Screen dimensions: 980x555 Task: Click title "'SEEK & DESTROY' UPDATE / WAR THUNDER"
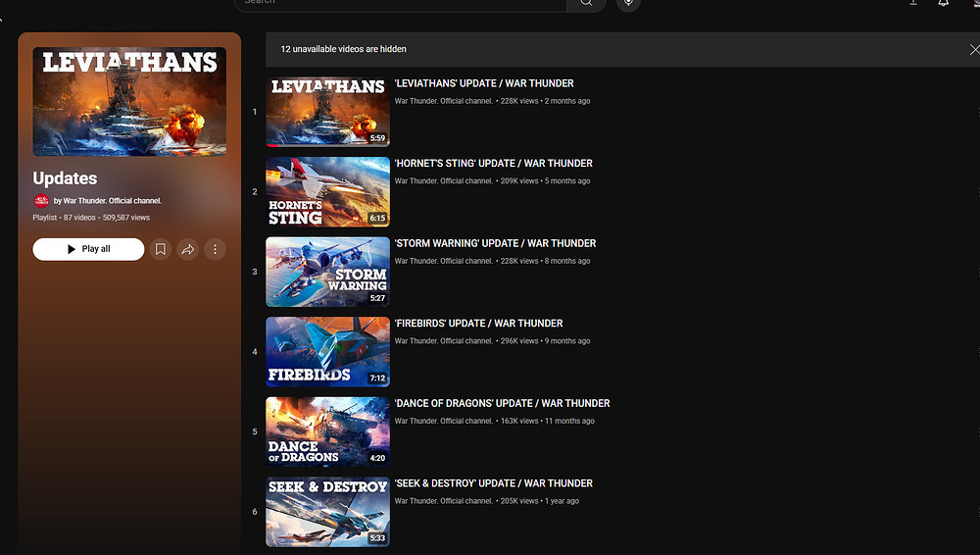[493, 483]
